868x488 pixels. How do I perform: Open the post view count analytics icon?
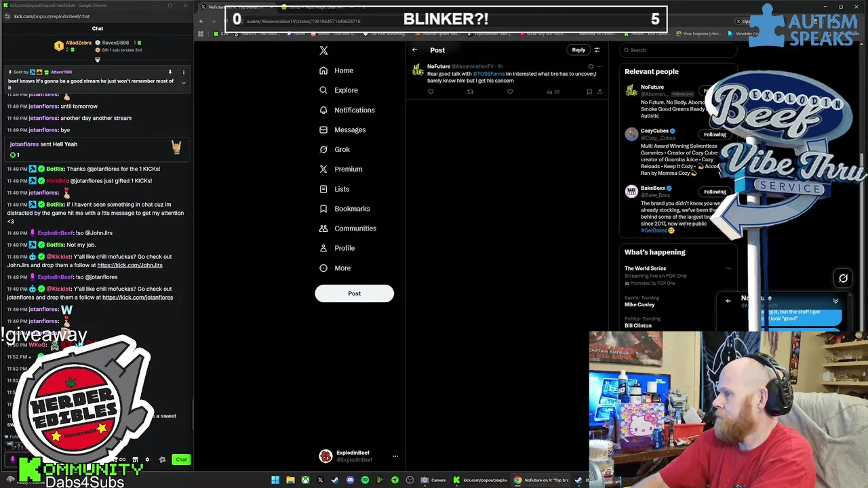[553, 91]
